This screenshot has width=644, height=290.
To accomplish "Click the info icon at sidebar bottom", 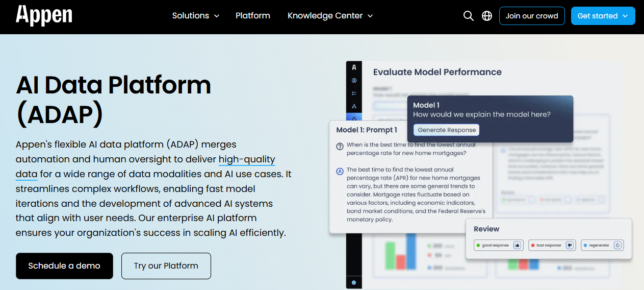I will [354, 282].
